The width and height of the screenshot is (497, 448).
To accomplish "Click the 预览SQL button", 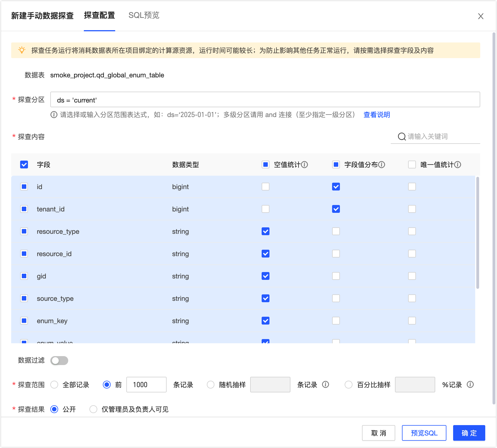I will [x=424, y=433].
